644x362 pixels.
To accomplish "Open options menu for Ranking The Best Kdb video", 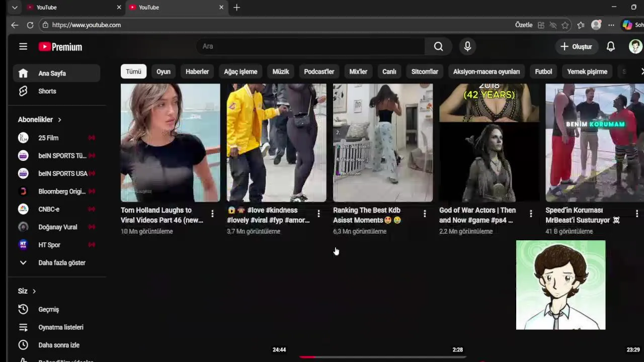I will (425, 214).
